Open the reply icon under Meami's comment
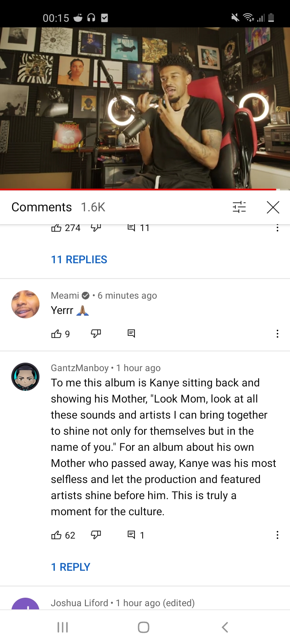The height and width of the screenshot is (644, 290). coord(130,333)
